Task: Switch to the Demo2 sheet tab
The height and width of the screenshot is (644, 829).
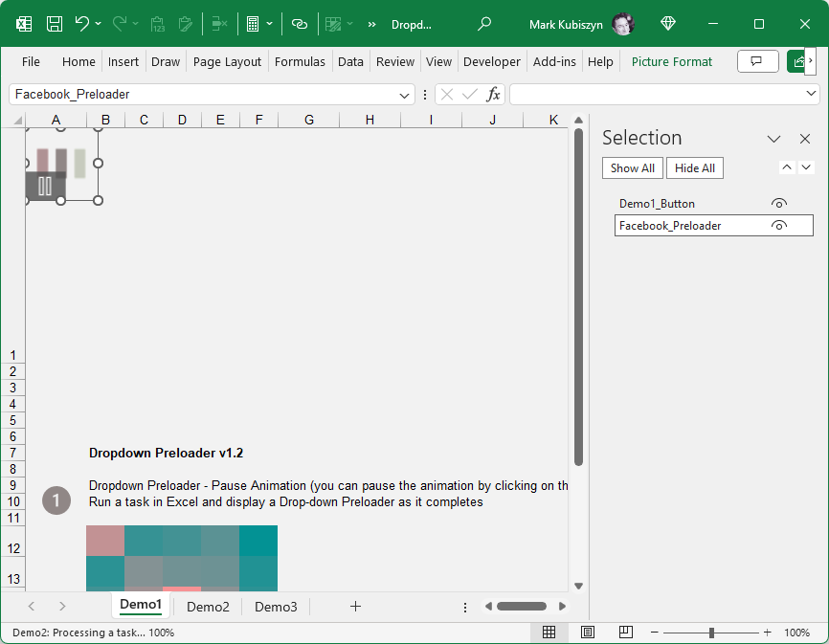Action: (208, 607)
